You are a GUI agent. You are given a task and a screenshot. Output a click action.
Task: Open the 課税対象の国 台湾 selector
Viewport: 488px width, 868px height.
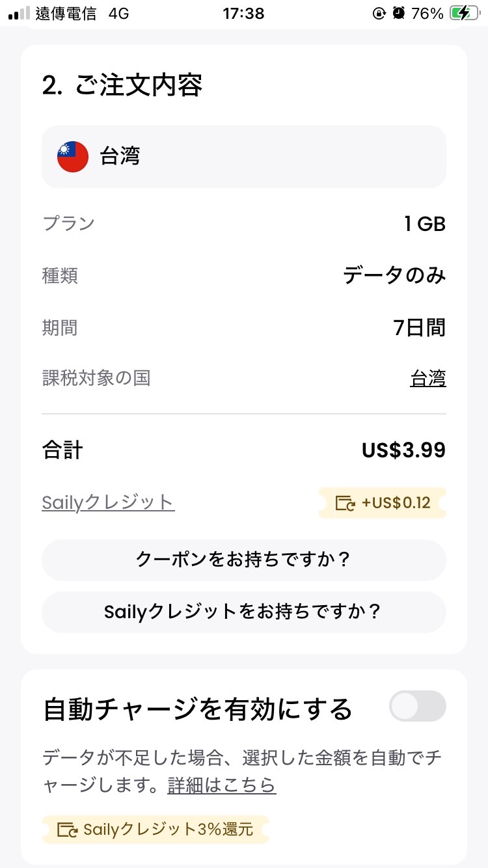[428, 378]
